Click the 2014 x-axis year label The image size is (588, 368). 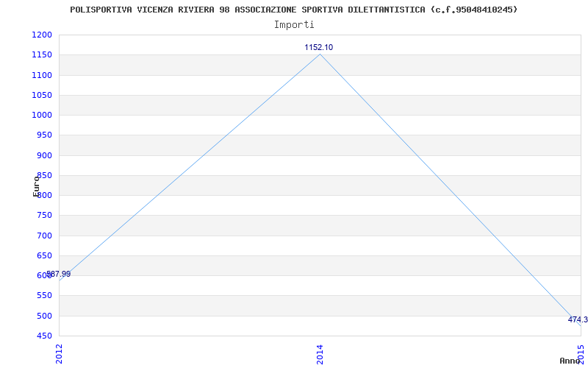pos(320,353)
